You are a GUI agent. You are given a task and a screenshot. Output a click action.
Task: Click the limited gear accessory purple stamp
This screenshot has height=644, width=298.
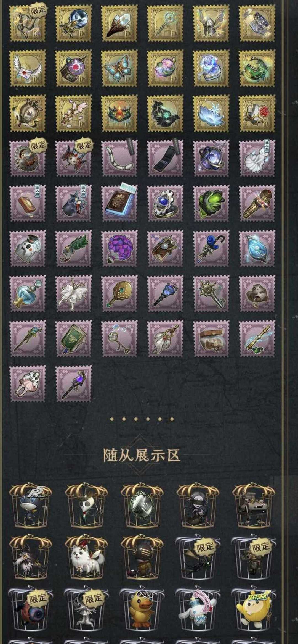point(28,158)
